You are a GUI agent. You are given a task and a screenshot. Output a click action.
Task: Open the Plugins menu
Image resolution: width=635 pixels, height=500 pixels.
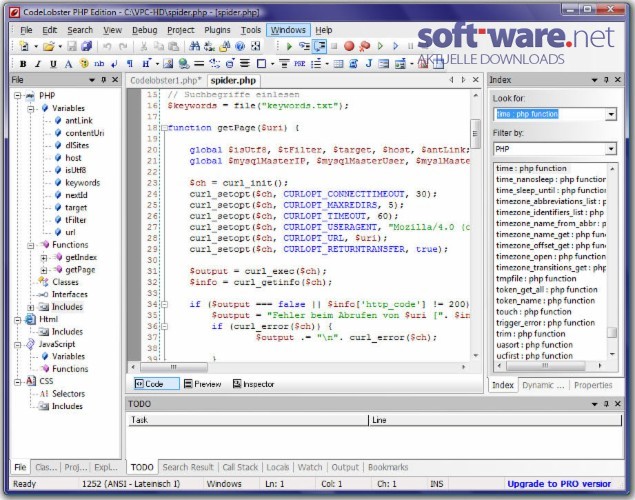click(x=217, y=30)
